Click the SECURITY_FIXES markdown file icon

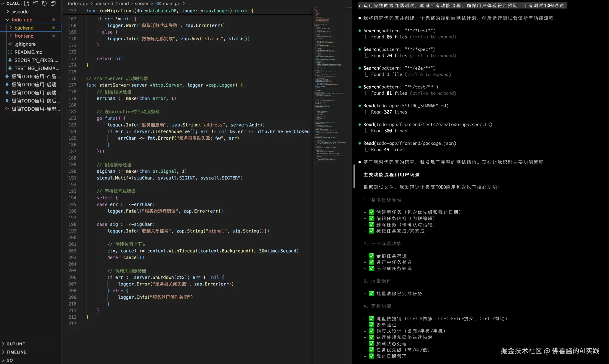tap(10, 60)
